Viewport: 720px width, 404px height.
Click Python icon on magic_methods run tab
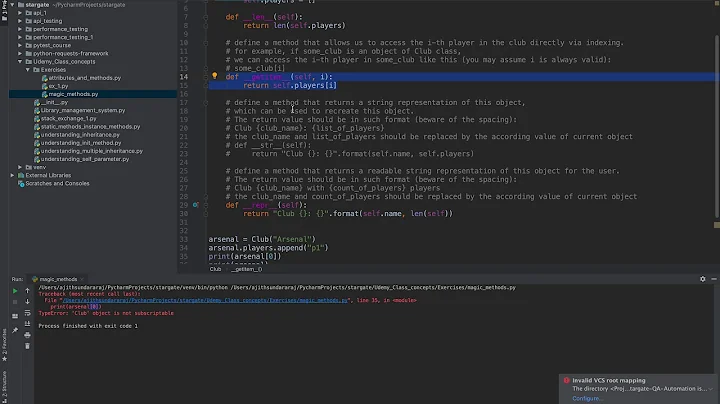(x=35, y=279)
